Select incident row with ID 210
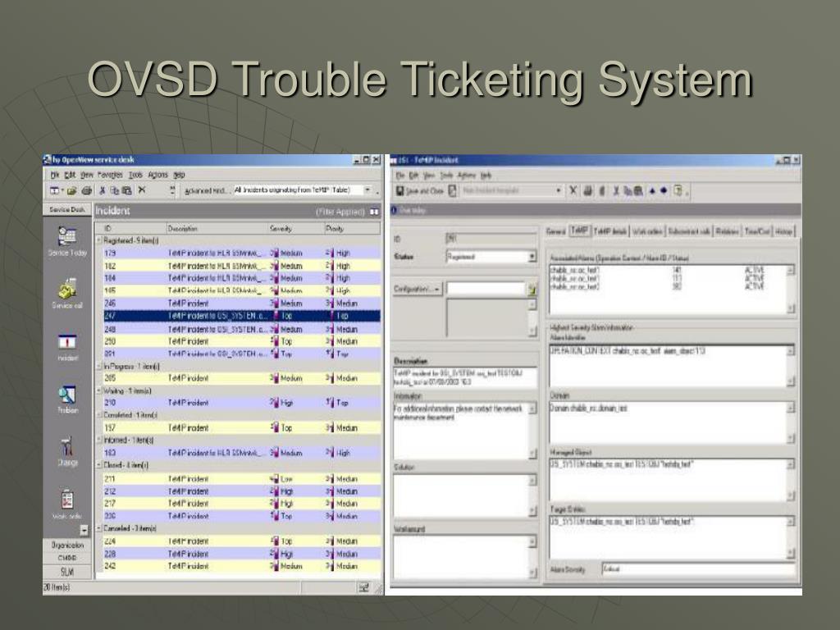840x630 pixels. [242, 403]
